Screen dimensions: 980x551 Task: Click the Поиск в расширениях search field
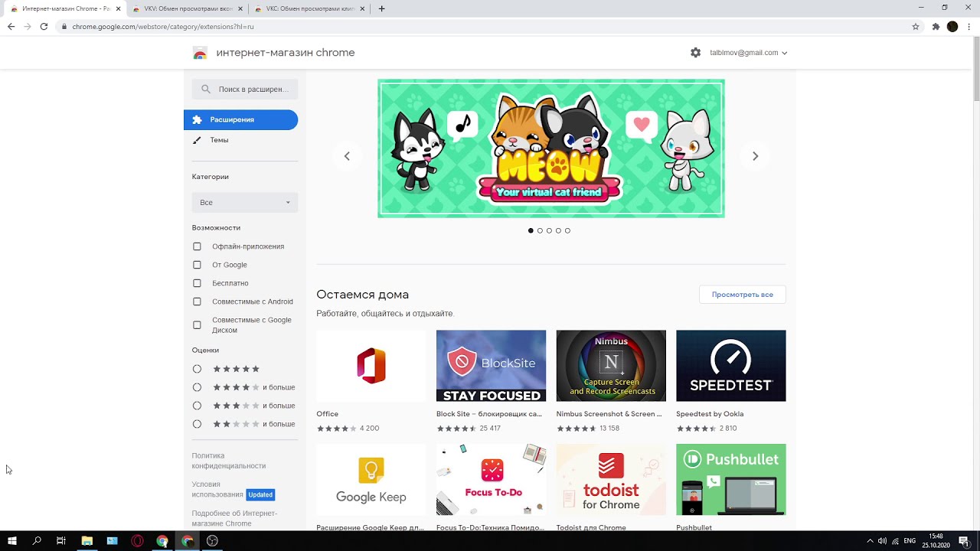click(x=245, y=90)
